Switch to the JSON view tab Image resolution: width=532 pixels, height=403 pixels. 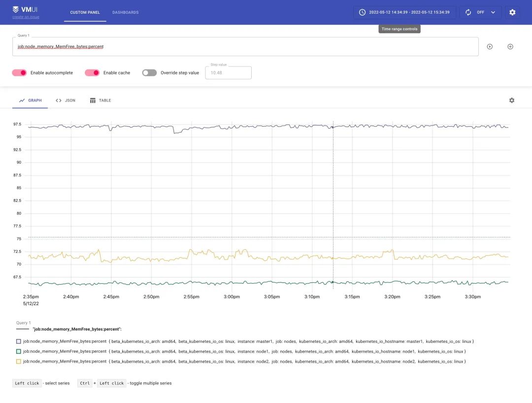[66, 101]
